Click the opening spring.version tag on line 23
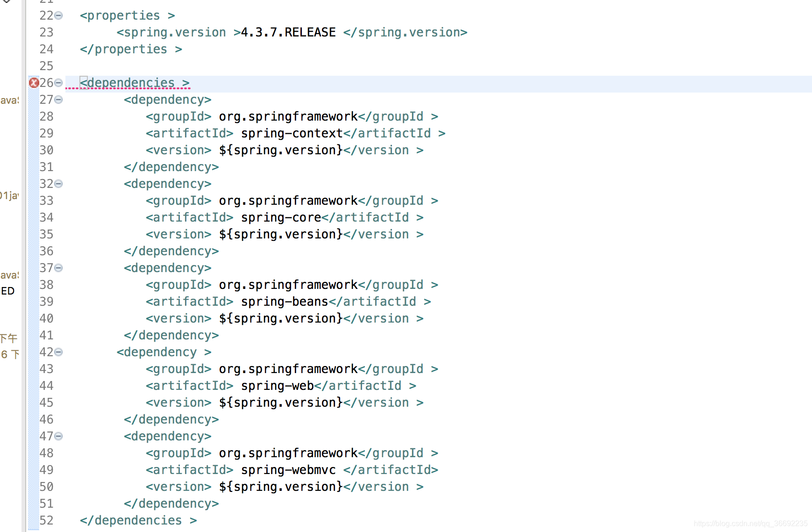The image size is (812, 532). pyautogui.click(x=178, y=32)
